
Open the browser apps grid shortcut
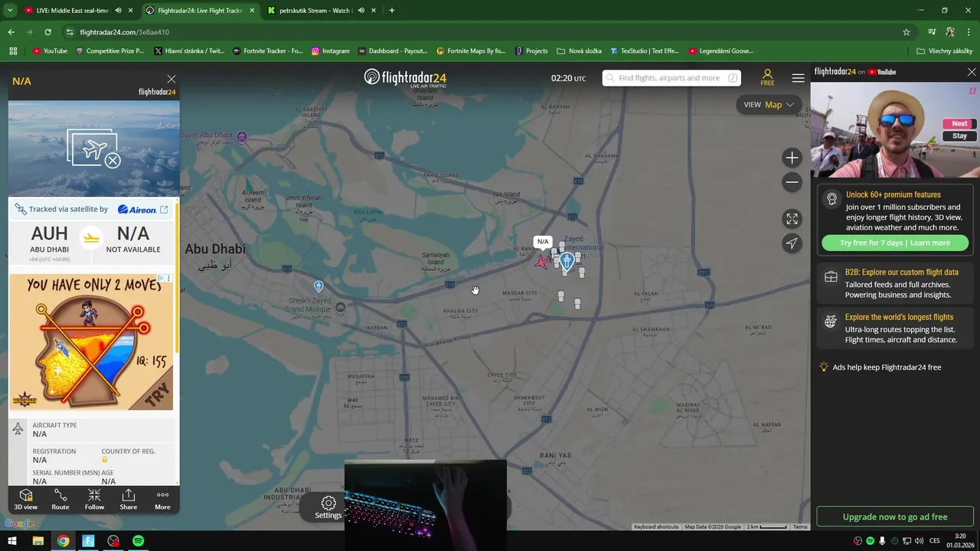point(13,51)
